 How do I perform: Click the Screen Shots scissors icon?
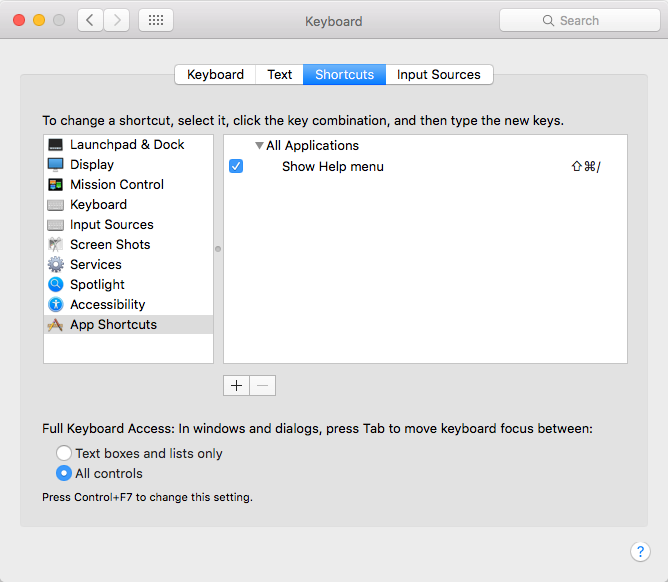pyautogui.click(x=55, y=245)
